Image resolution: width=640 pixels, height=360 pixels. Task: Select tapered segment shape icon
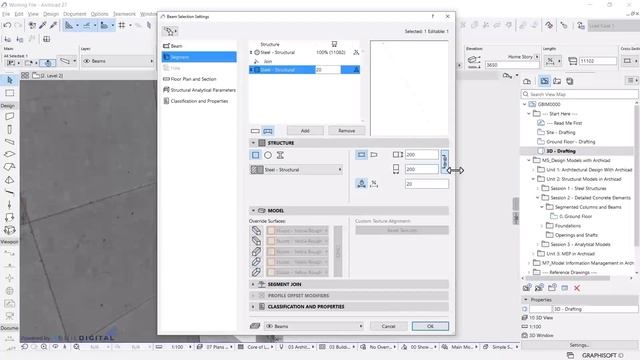point(374,155)
